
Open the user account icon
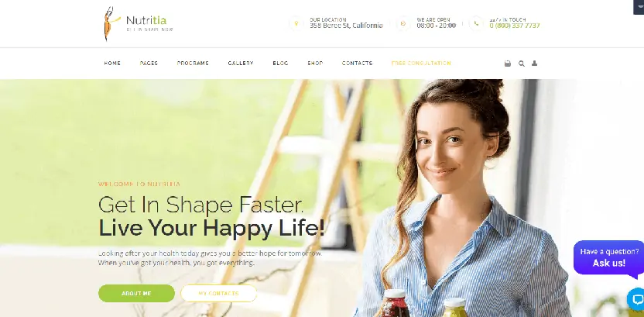click(534, 64)
